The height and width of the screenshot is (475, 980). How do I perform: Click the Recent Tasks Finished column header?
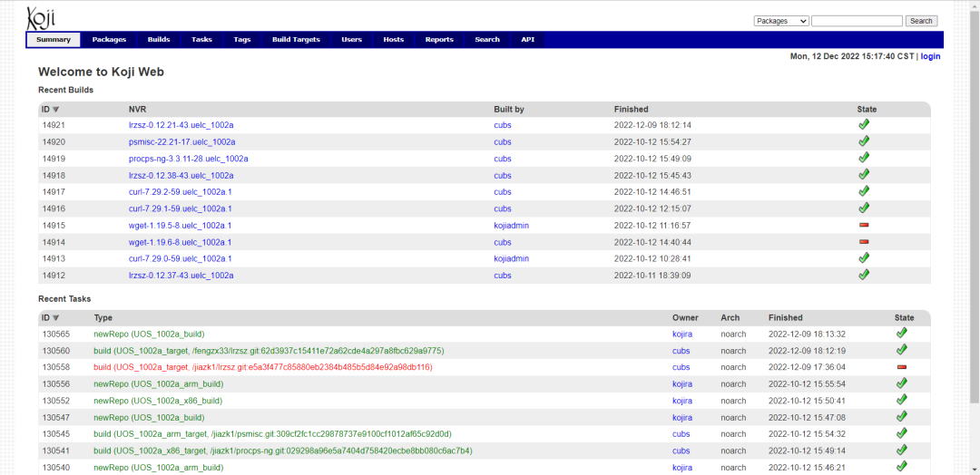[786, 317]
